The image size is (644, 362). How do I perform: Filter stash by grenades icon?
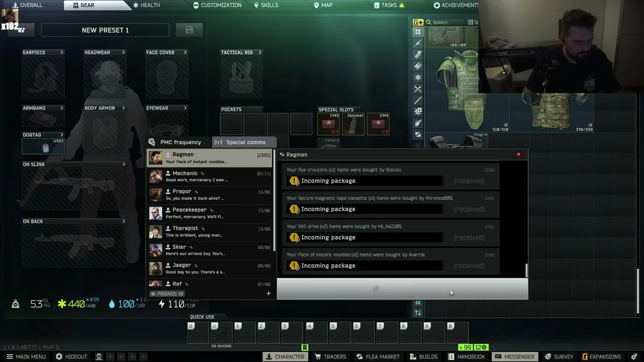[418, 123]
